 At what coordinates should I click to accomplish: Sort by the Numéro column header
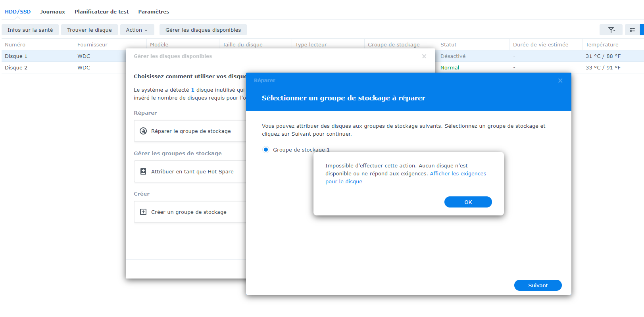coord(38,44)
